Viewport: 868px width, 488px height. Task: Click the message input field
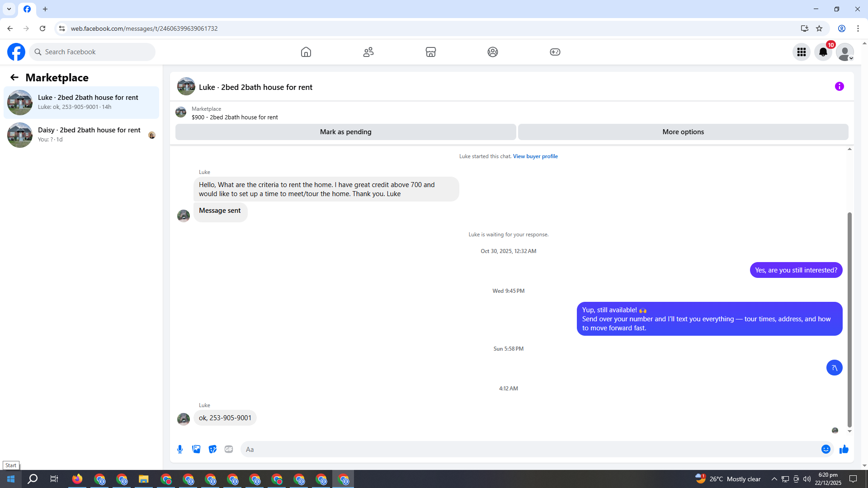coord(529,449)
